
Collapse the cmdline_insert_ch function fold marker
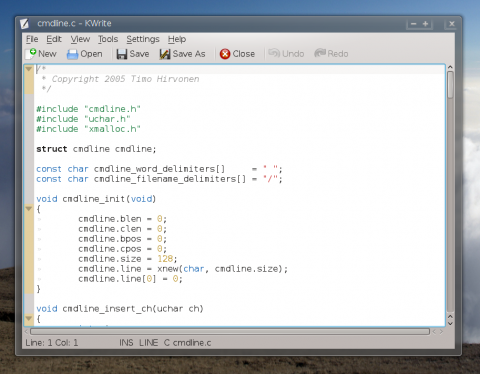(x=29, y=319)
